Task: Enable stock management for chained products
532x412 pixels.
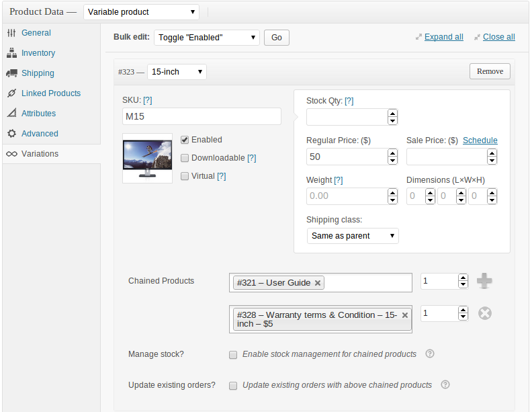Action: tap(233, 355)
